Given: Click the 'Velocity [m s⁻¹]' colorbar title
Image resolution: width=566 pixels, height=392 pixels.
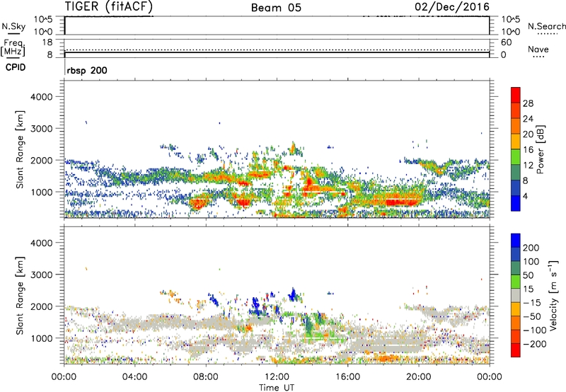Looking at the screenshot, I should (x=553, y=295).
